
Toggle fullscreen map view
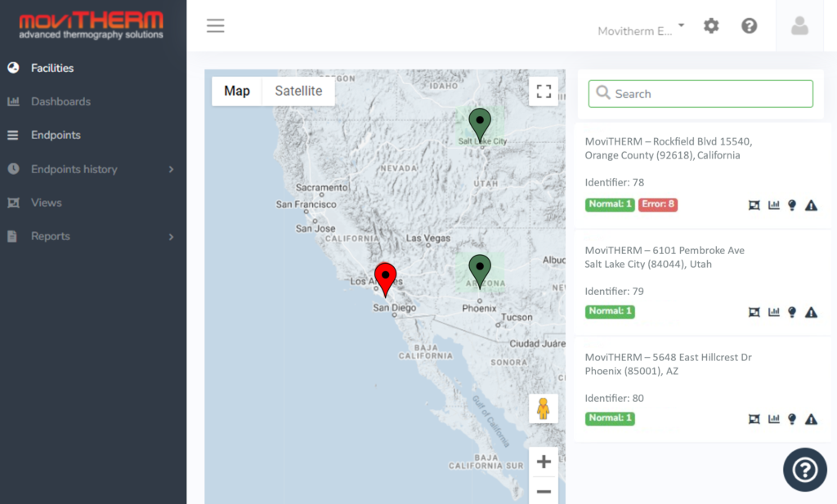coord(544,91)
